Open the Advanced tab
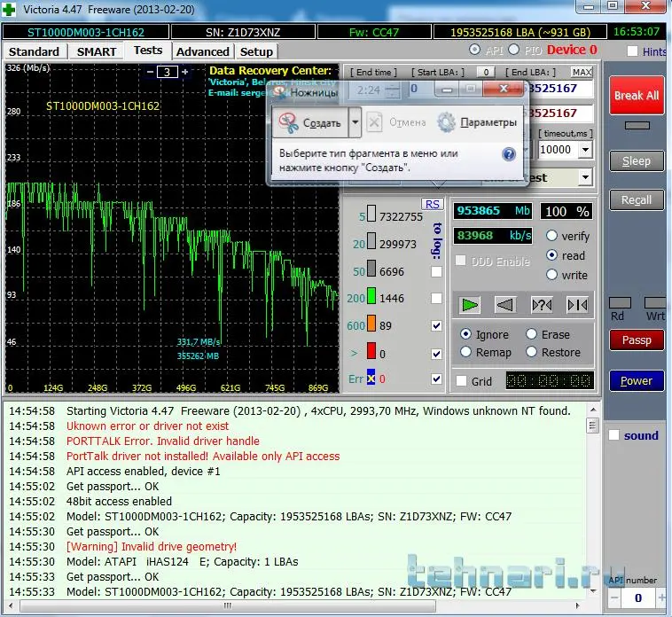672x617 pixels. [x=202, y=51]
